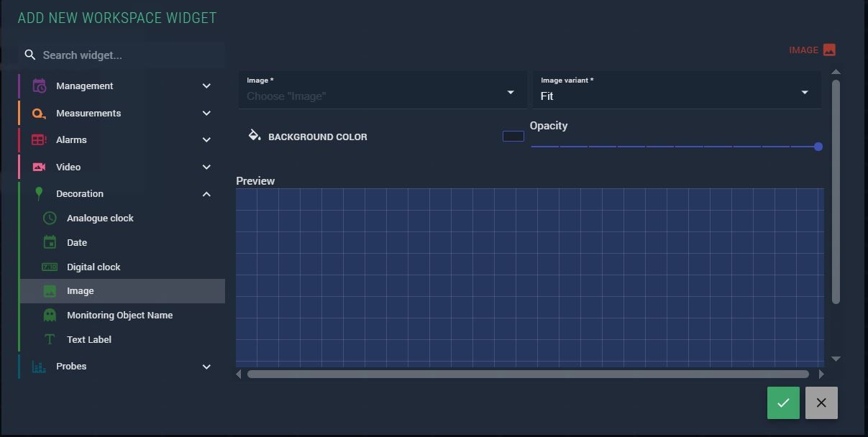Open the Image selection dropdown

click(x=383, y=91)
